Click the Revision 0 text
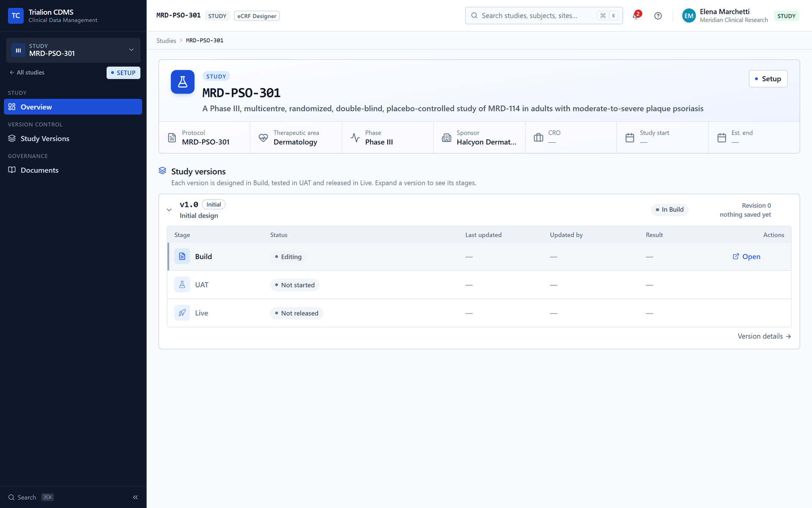Image resolution: width=812 pixels, height=508 pixels. click(x=756, y=205)
